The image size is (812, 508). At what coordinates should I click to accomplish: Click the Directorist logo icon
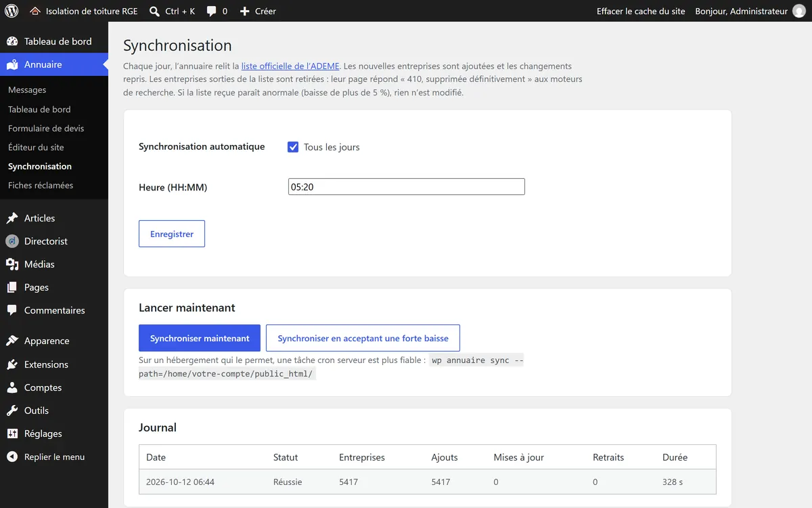(12, 241)
